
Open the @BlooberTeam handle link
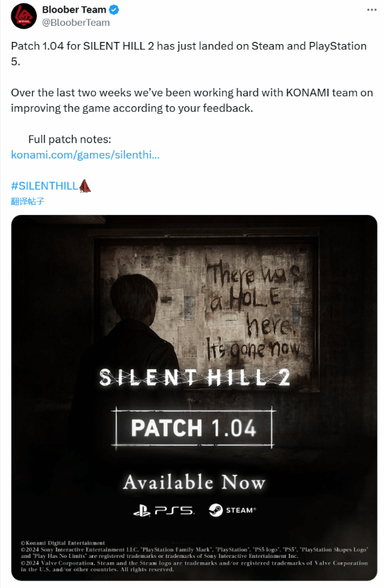coord(75,22)
